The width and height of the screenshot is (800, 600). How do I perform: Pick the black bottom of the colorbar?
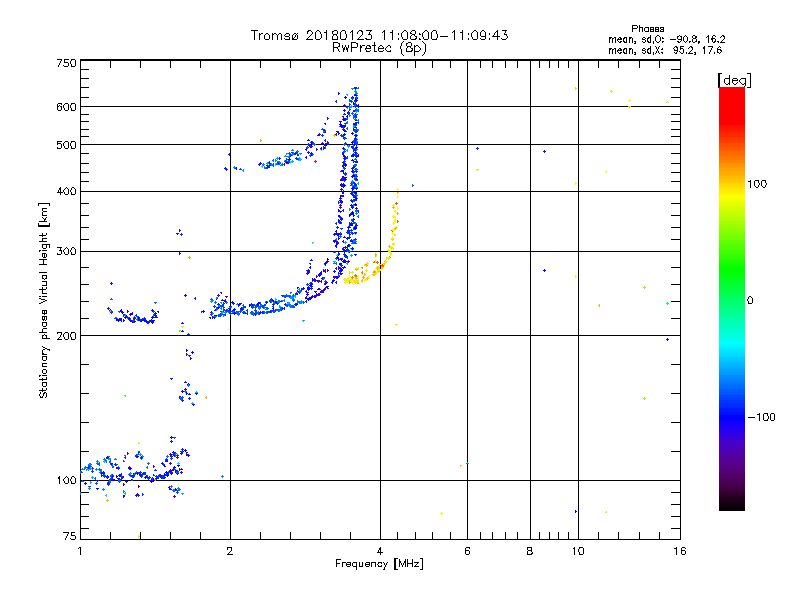pyautogui.click(x=732, y=504)
